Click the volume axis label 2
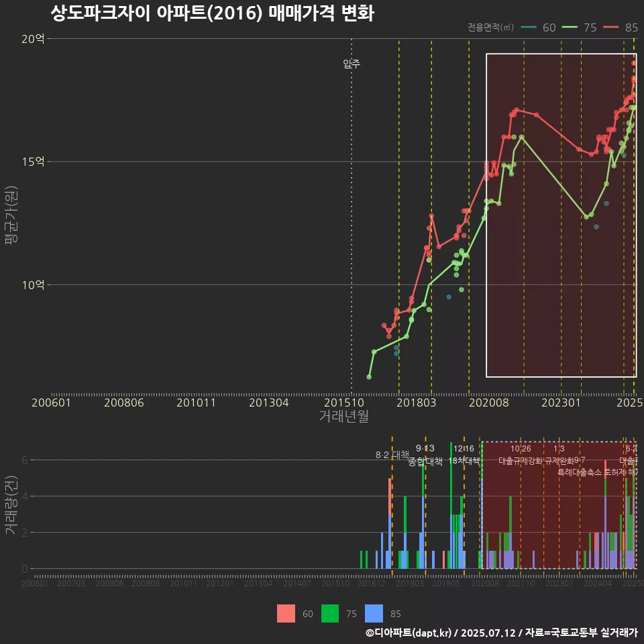 pyautogui.click(x=25, y=532)
